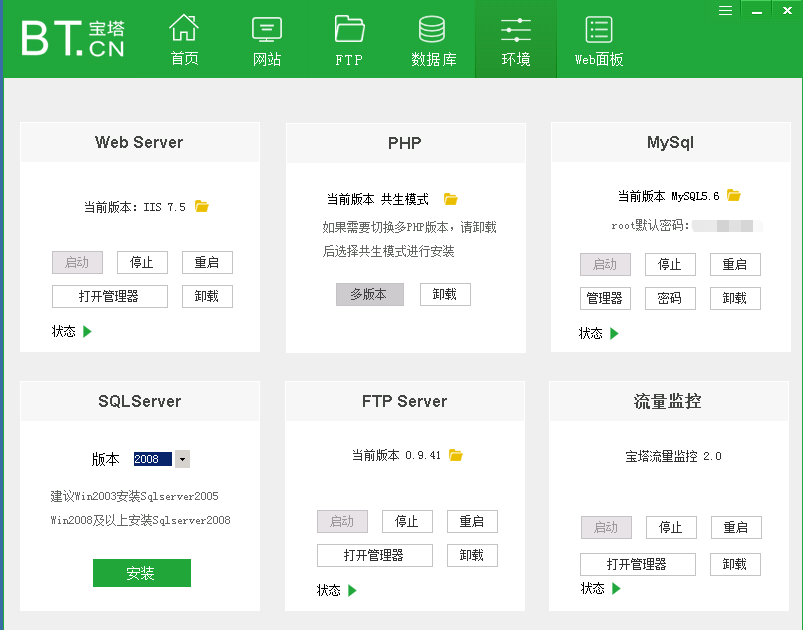The height and width of the screenshot is (630, 803).
Task: Click 当前版本 0.9.41 text
Action: click(396, 455)
